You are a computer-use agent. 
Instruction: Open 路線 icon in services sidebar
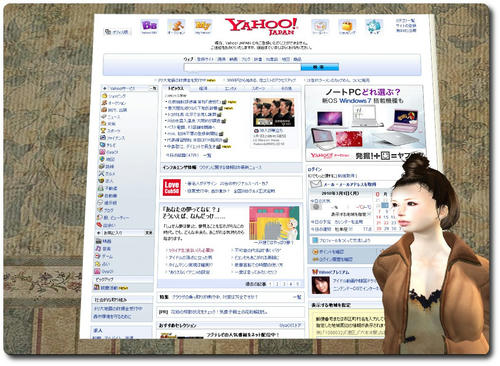[102, 166]
